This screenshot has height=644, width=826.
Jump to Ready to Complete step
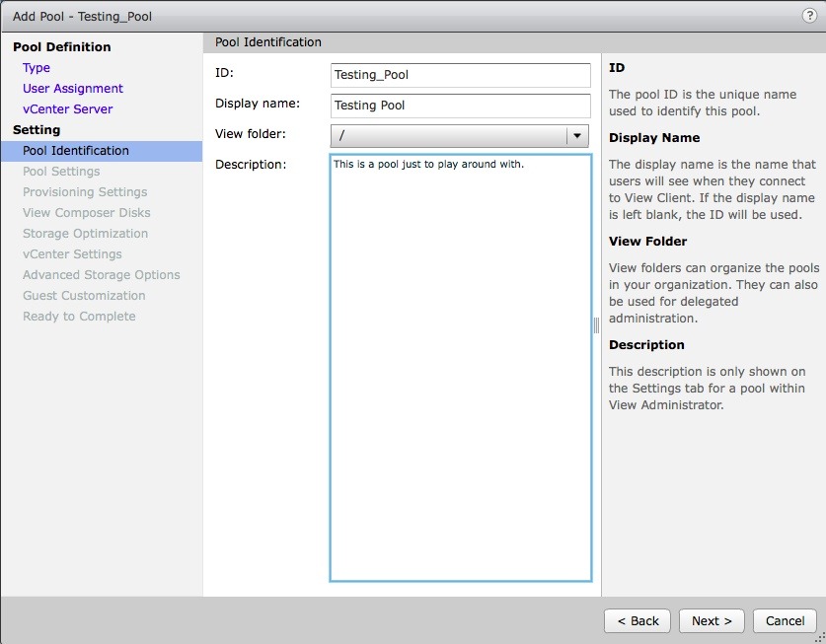coord(79,317)
